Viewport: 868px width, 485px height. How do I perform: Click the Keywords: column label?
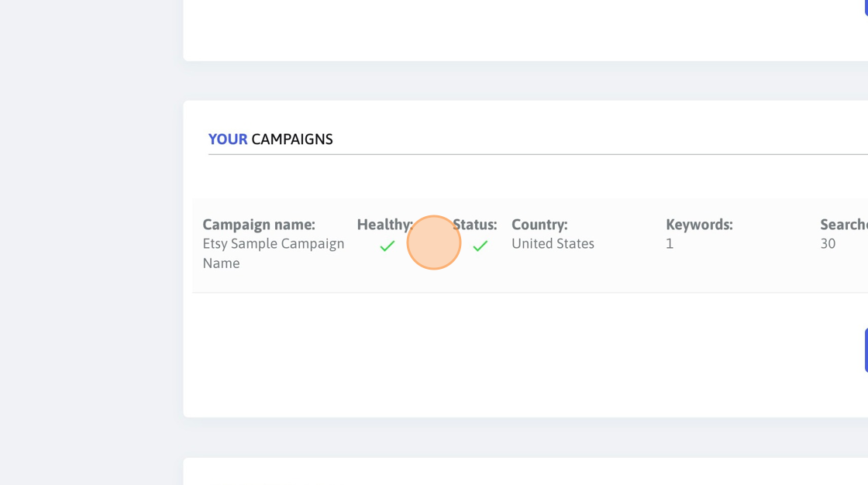699,224
